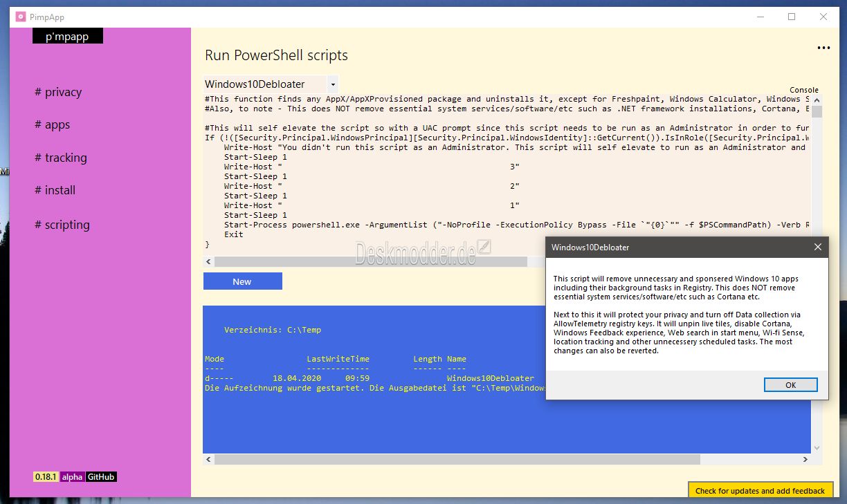This screenshot has width=847, height=504.
Task: Click the Windows10Debloater directory name in the output
Action: click(x=491, y=378)
